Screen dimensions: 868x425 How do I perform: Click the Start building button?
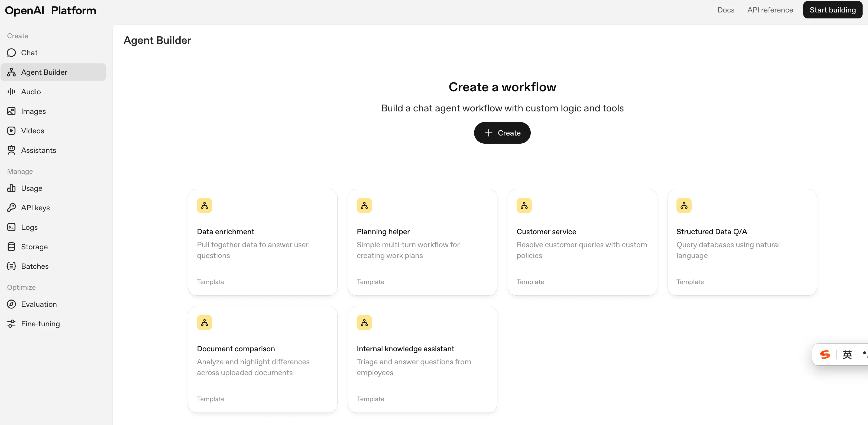tap(832, 10)
